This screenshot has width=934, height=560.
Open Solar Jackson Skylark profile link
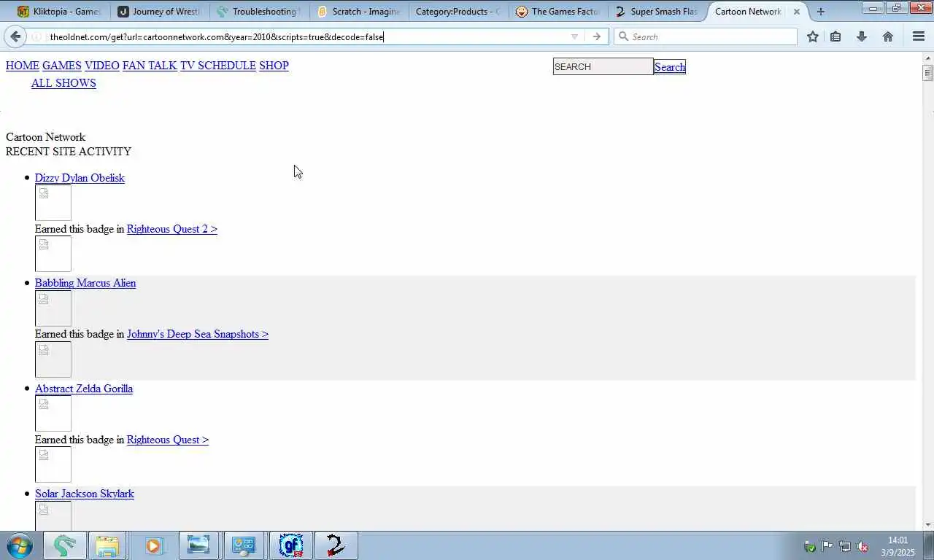[x=85, y=494]
